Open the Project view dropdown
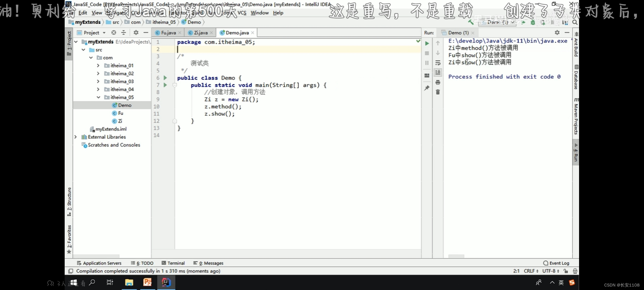 pos(92,32)
